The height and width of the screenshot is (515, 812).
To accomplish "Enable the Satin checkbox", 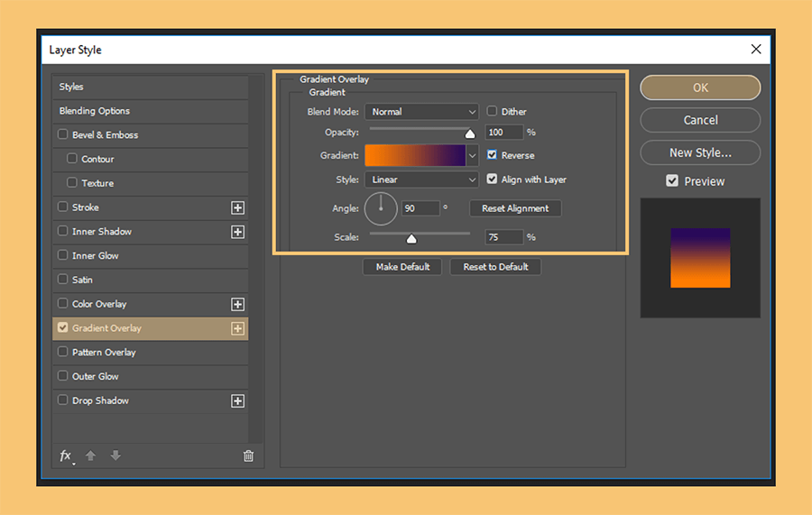I will click(x=63, y=280).
